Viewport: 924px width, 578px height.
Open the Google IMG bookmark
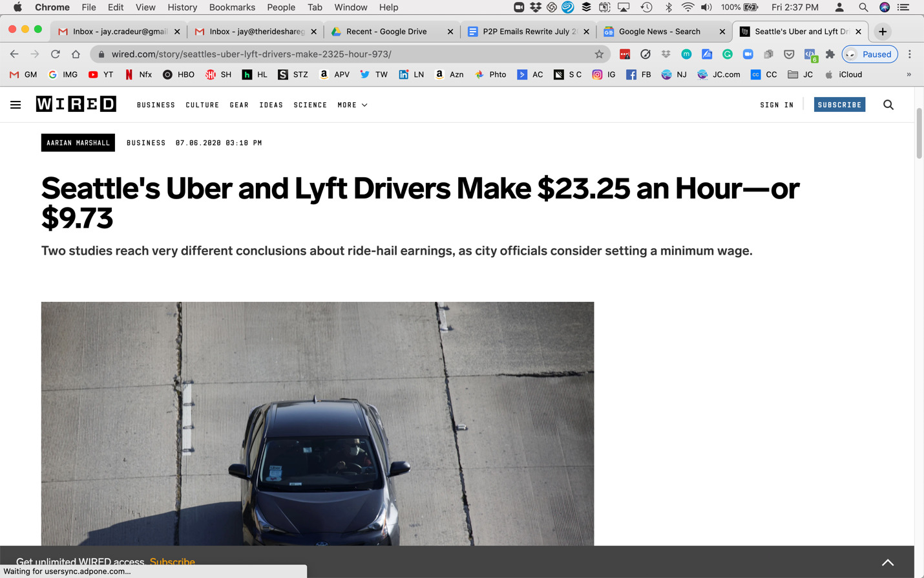(63, 74)
